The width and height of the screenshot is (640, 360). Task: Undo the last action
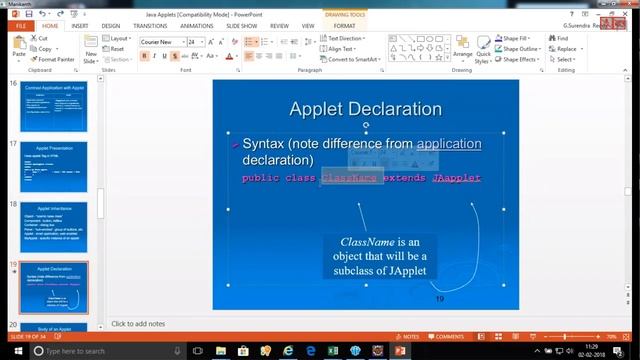coord(42,14)
